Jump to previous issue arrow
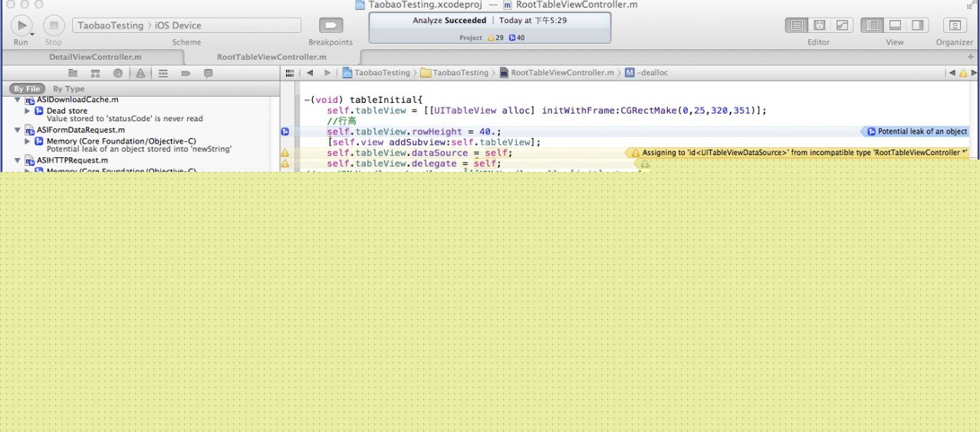Screen dimensions: 980x432 click(x=952, y=73)
